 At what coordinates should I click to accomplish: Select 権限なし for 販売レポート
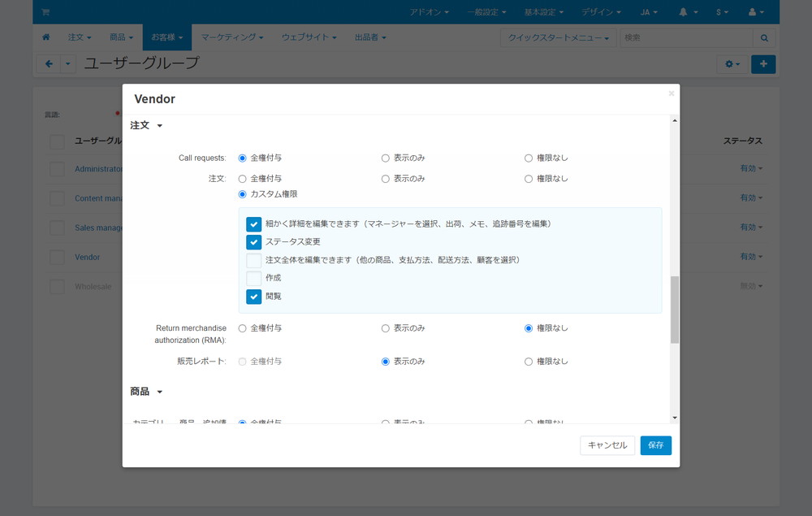tap(529, 362)
